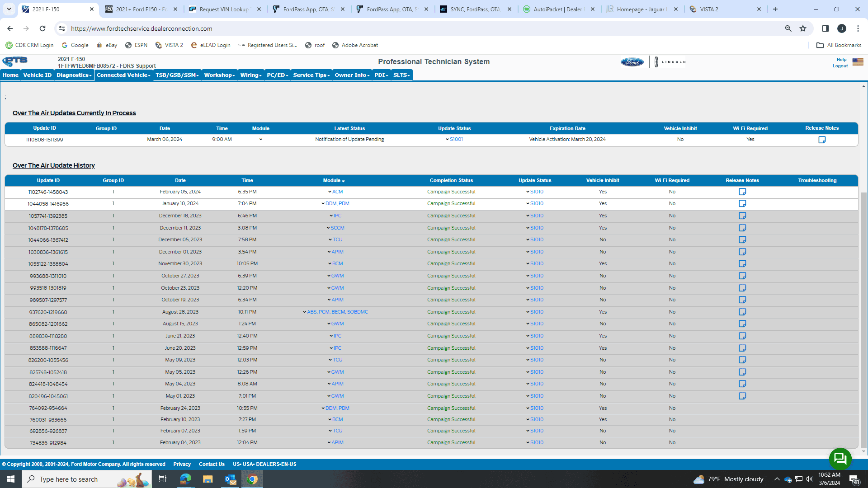Click the PTS logo
Image resolution: width=868 pixels, height=488 pixels.
click(x=15, y=61)
